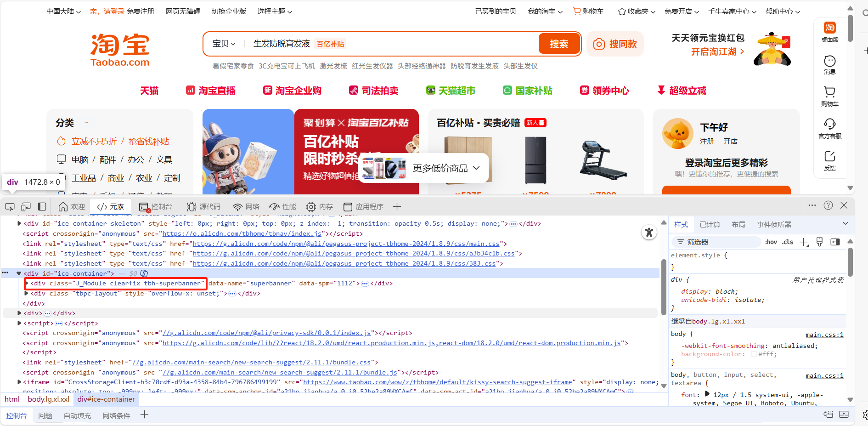The image size is (868, 426).
Task: Open the accessibility tree floating button
Action: (648, 233)
